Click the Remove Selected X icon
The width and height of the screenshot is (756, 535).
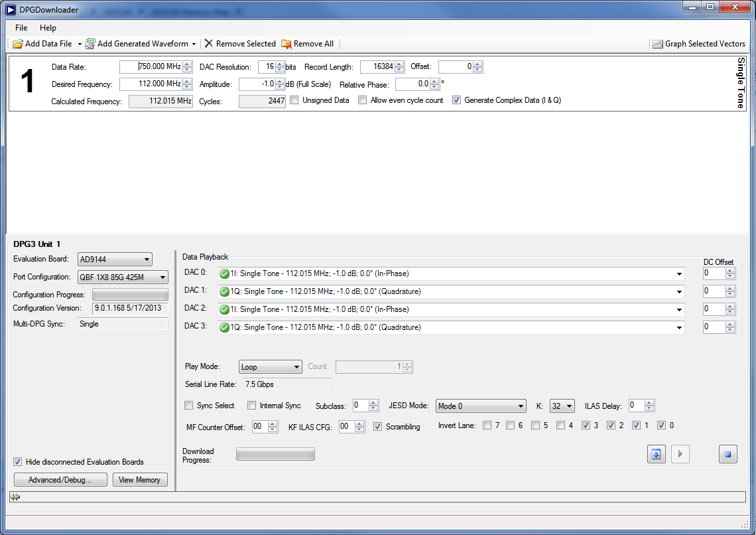(x=209, y=44)
